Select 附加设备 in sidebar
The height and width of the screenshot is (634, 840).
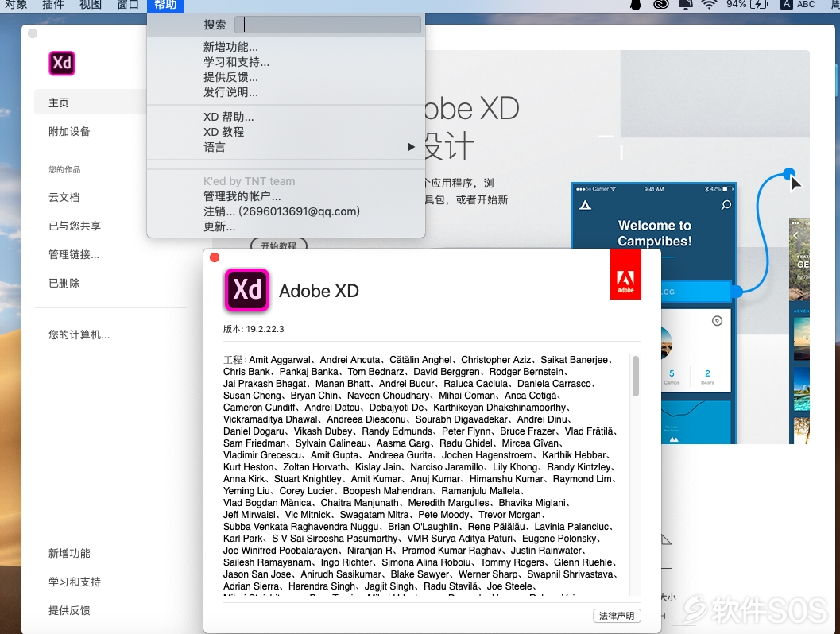click(x=69, y=131)
